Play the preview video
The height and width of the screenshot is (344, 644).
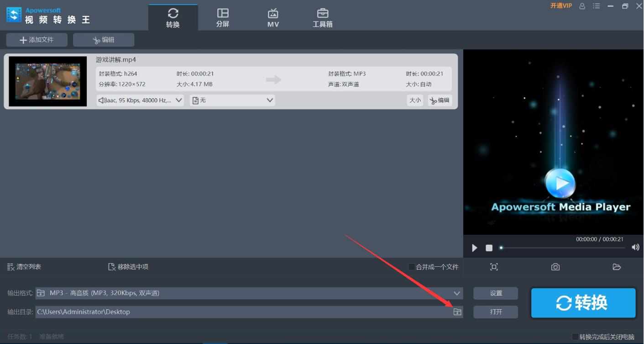coord(475,248)
